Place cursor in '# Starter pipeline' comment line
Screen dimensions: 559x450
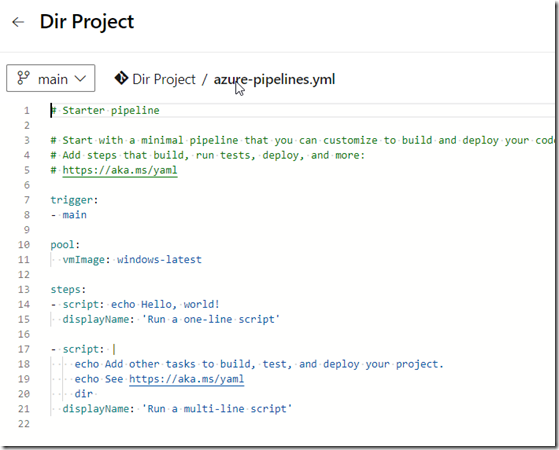(x=105, y=111)
